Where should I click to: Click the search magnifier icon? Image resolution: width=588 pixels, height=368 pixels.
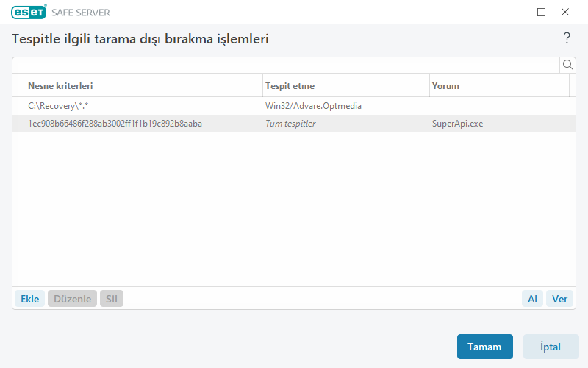pos(567,65)
